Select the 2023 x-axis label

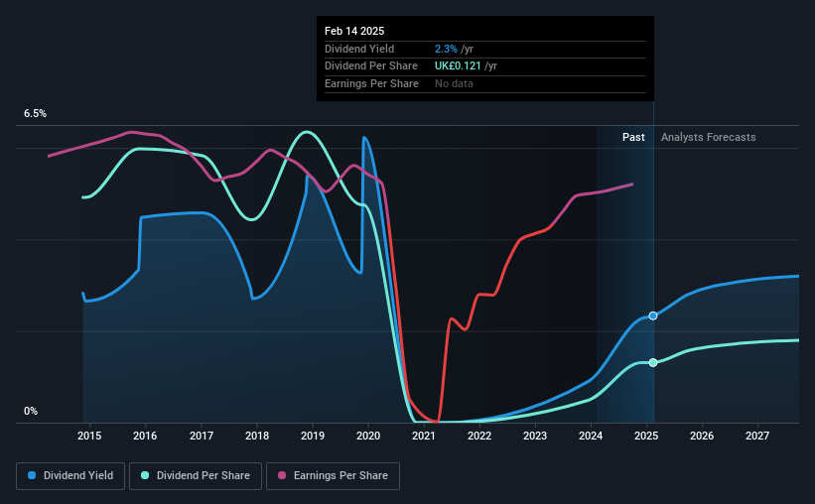point(535,436)
